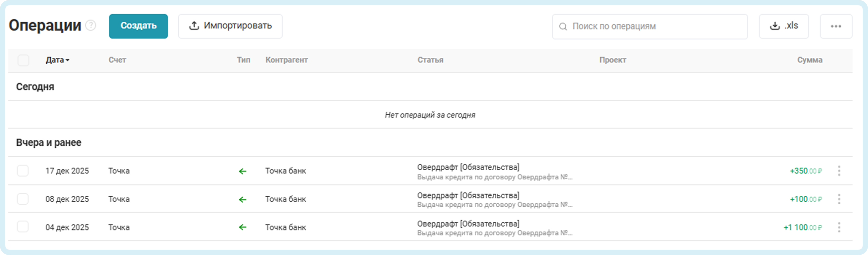
Task: Click the Сумма column header
Action: point(809,60)
